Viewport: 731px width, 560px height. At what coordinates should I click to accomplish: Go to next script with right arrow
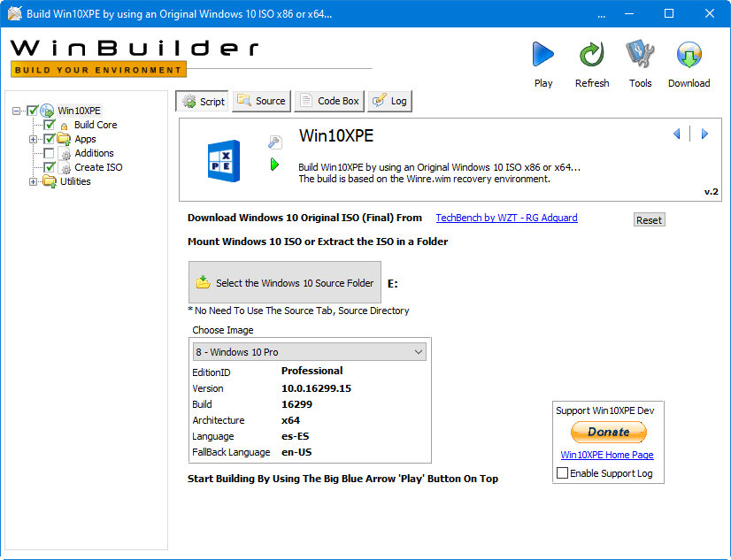tap(704, 134)
